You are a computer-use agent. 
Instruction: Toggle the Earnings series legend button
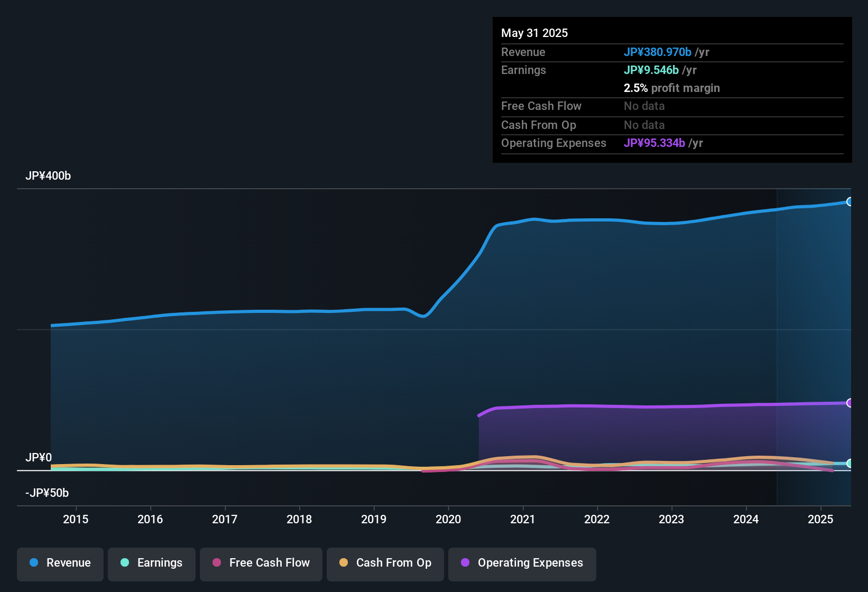coord(152,564)
